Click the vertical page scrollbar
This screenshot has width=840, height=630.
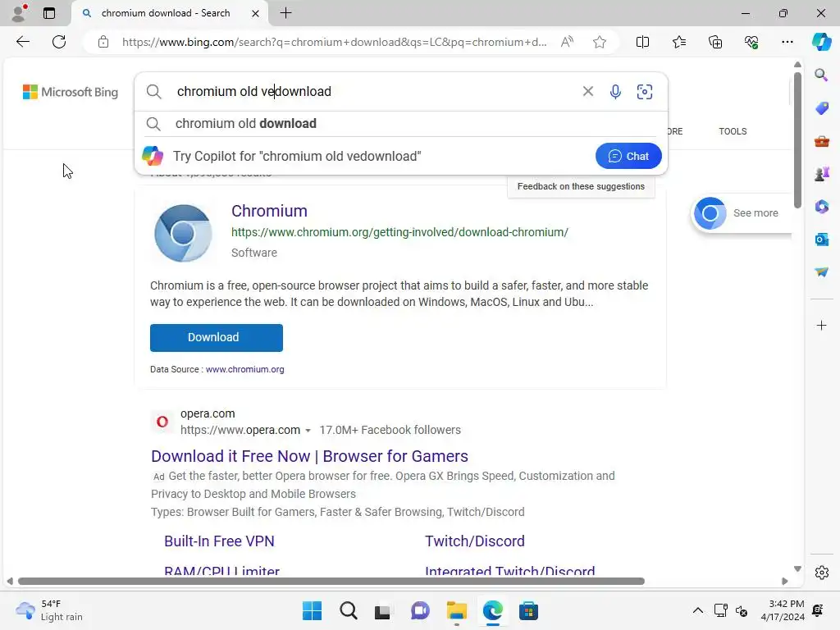click(797, 140)
